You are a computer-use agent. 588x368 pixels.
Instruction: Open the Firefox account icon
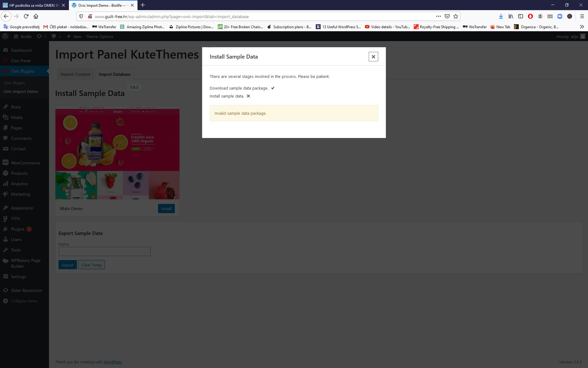(540, 16)
